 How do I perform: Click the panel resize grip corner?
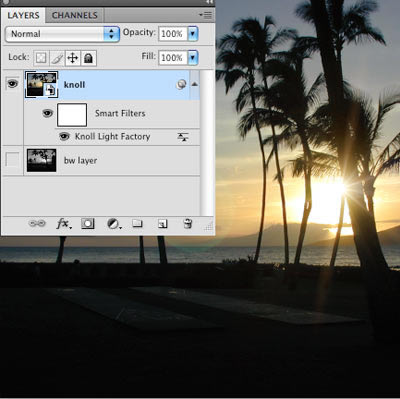click(x=209, y=227)
